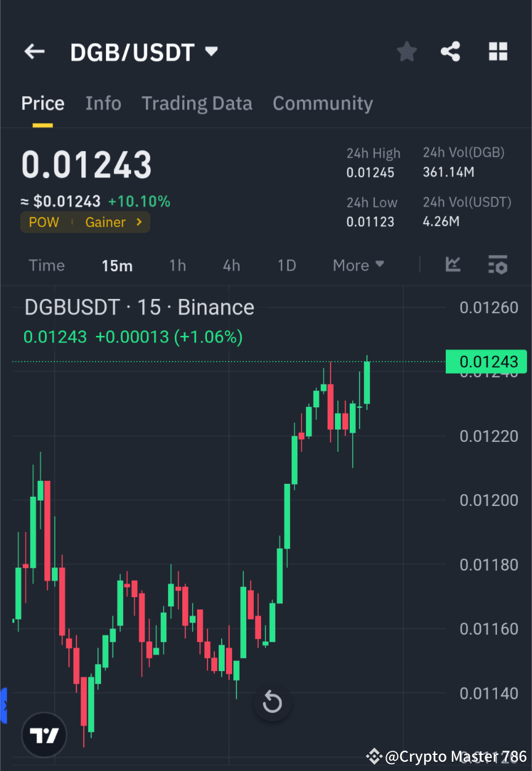Expand the DGB/USDT pair selector
This screenshot has height=771, width=532.
(x=211, y=52)
